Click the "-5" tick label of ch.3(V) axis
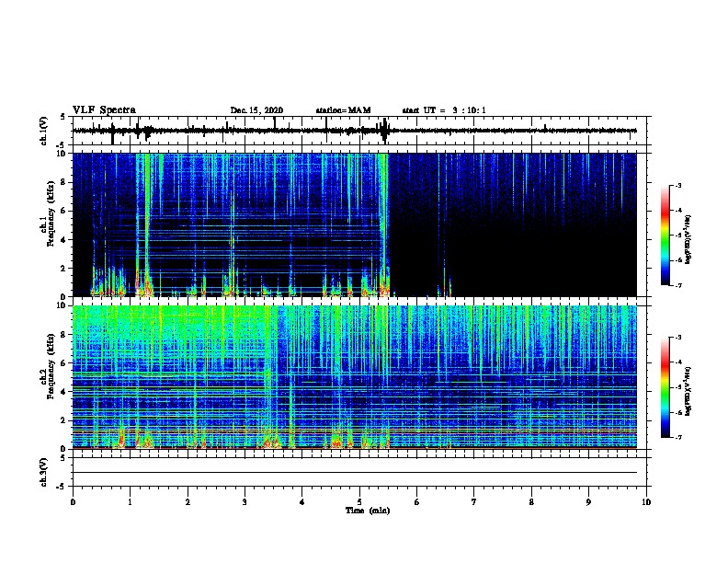 [x=62, y=487]
